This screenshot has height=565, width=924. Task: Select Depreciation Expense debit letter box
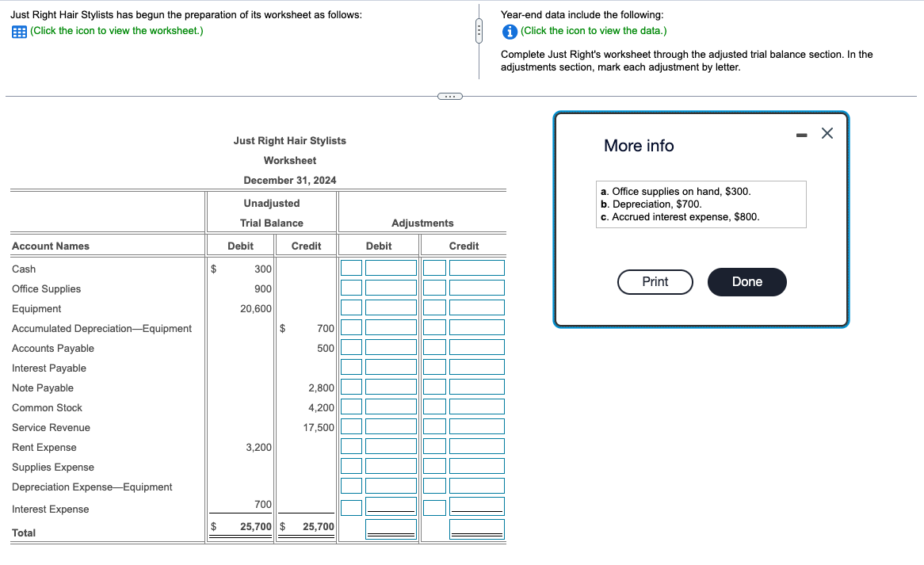[351, 486]
